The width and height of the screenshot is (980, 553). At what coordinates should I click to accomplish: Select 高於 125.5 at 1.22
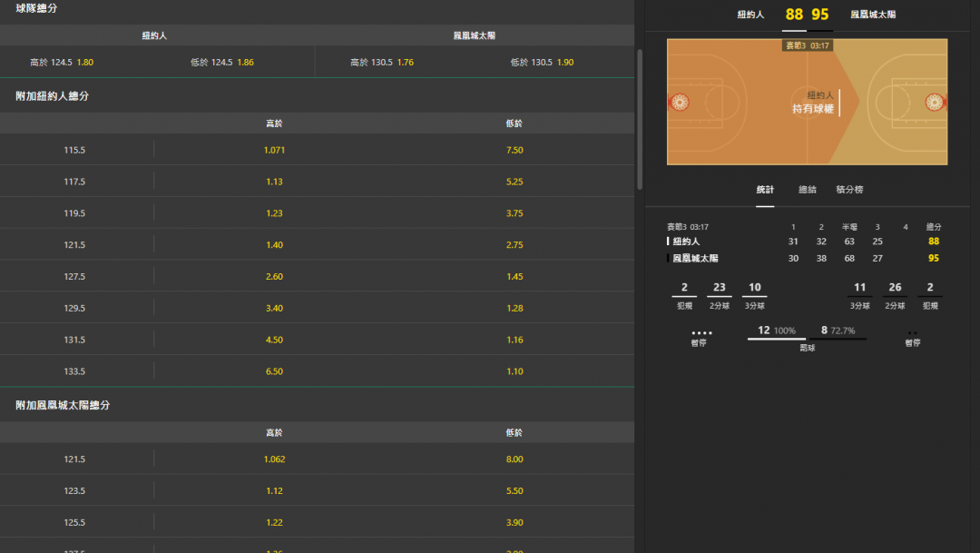(274, 522)
